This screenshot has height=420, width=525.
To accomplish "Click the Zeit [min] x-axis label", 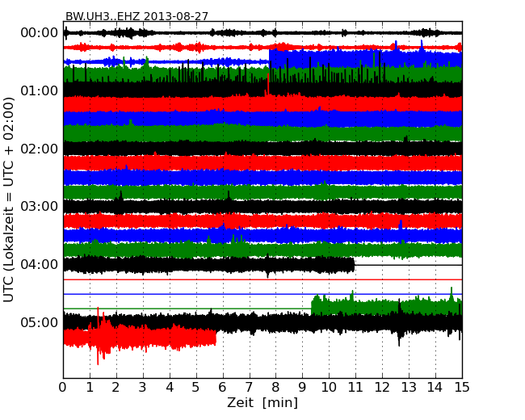I will click(262, 403).
